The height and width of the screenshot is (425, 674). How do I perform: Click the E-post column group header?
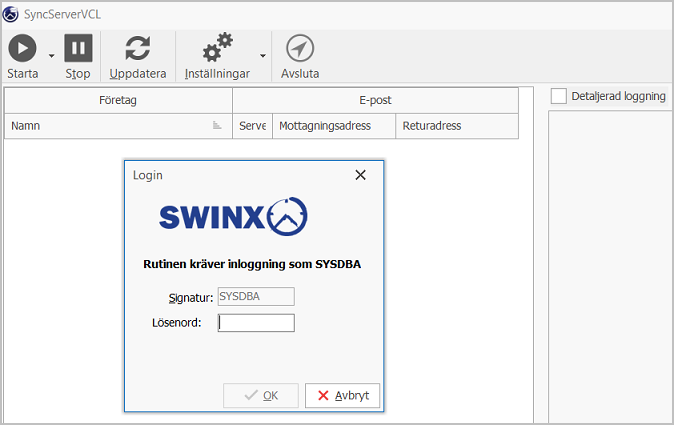375,101
